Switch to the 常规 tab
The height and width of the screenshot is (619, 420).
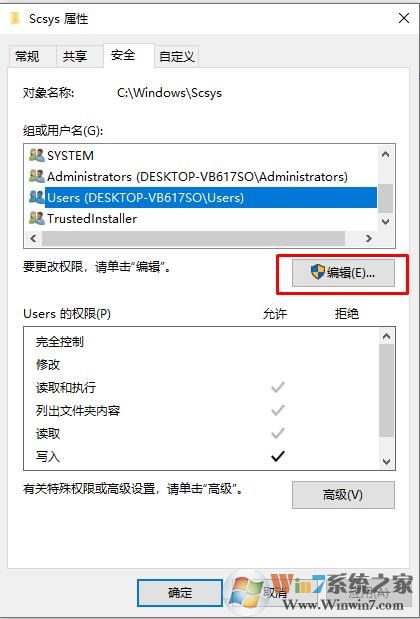coord(27,56)
